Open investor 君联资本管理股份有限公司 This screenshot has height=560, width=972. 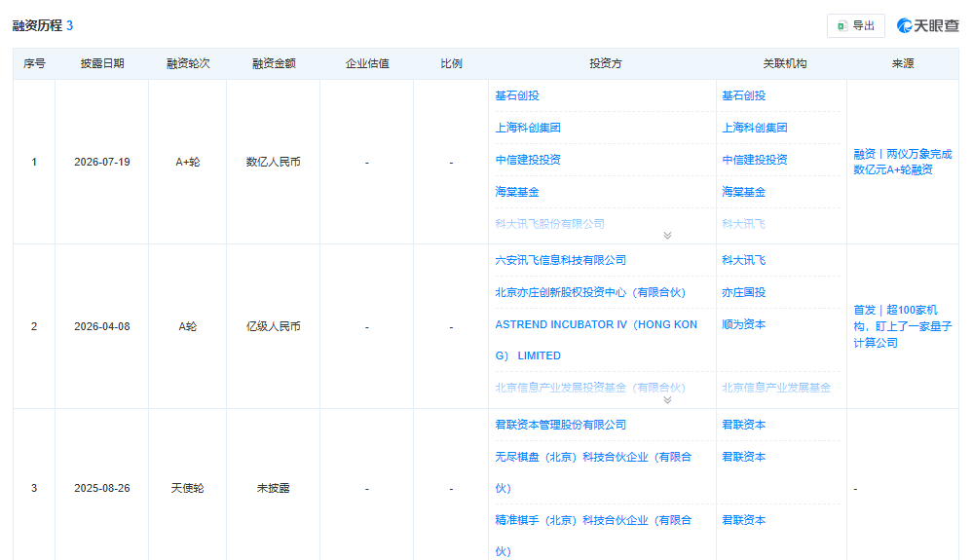tap(560, 425)
